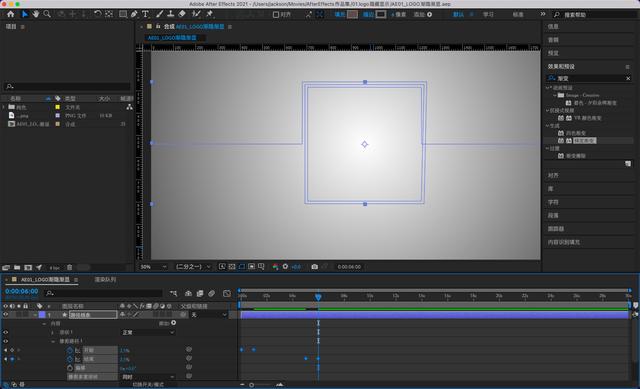The width and height of the screenshot is (640, 389).
Task: Toggle mask and shape path visibility button
Action: (x=242, y=267)
